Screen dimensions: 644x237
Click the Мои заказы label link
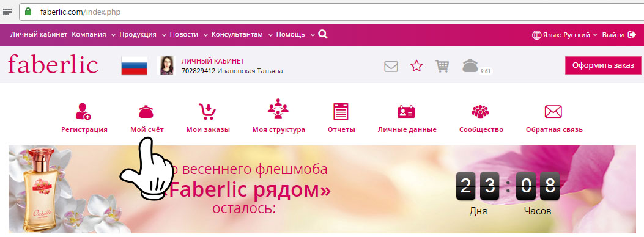[208, 130]
